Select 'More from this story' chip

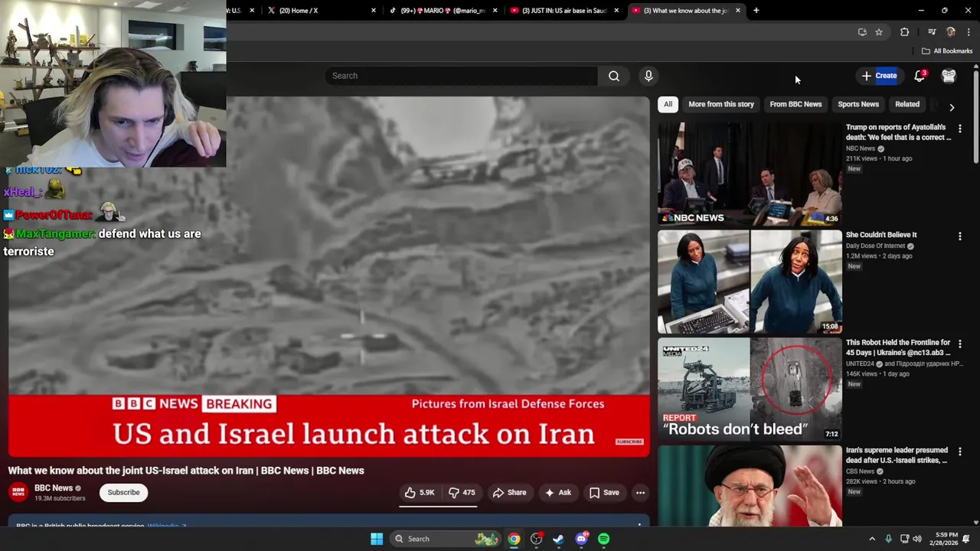pos(721,104)
